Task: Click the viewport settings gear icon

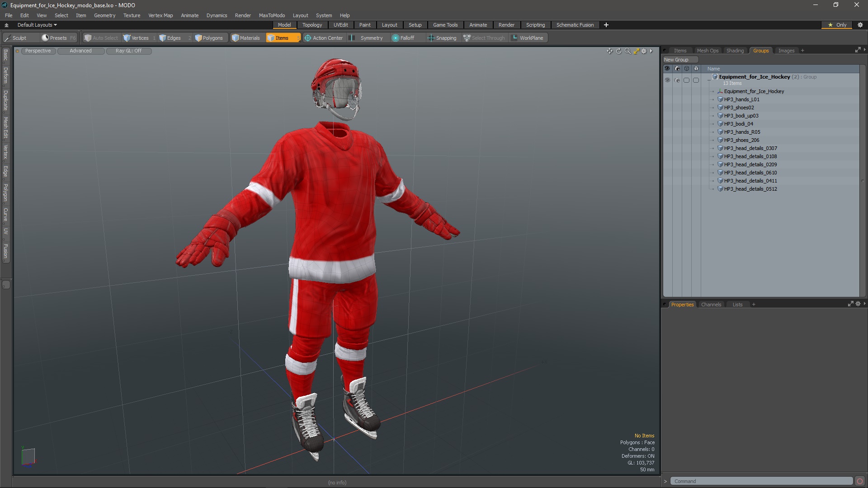Action: coord(644,51)
